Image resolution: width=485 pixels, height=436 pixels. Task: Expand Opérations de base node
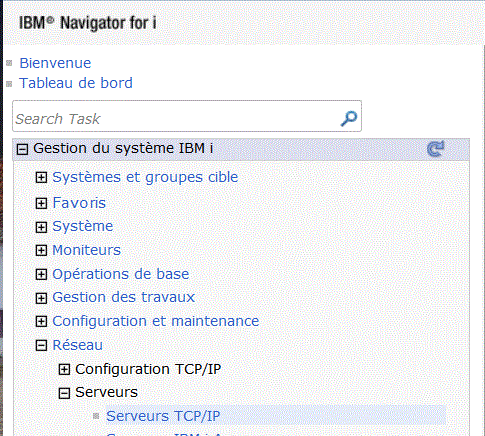(x=41, y=274)
